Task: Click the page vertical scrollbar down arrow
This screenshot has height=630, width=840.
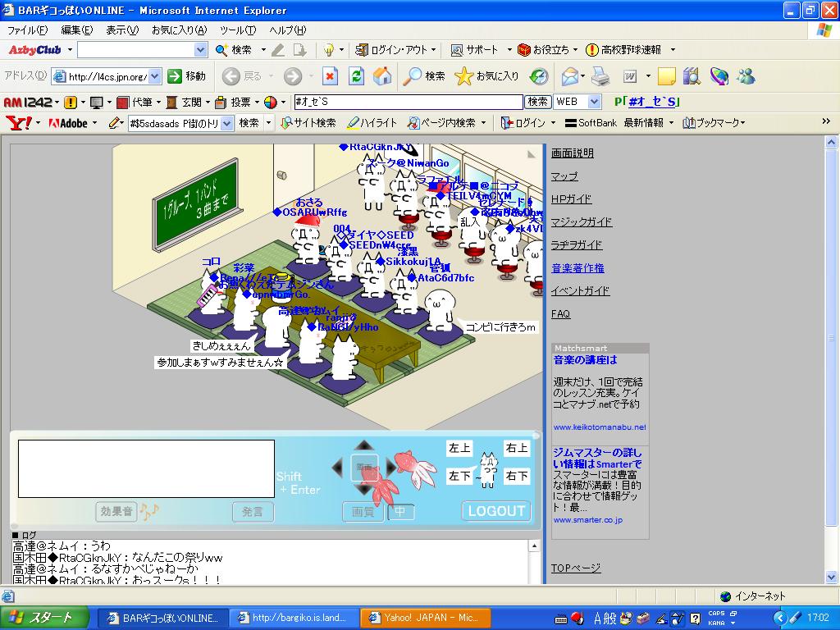Action: pos(832,577)
